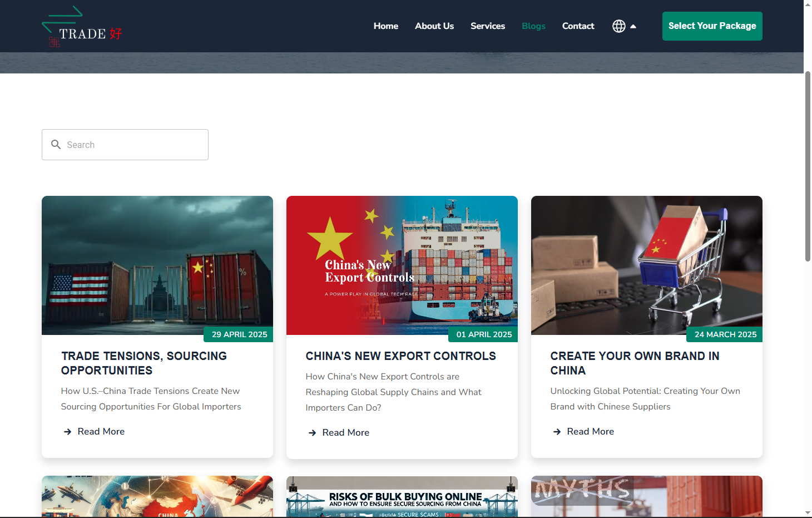Viewport: 812px width, 518px height.
Task: Open China's New Export Controls title
Action: tap(401, 356)
